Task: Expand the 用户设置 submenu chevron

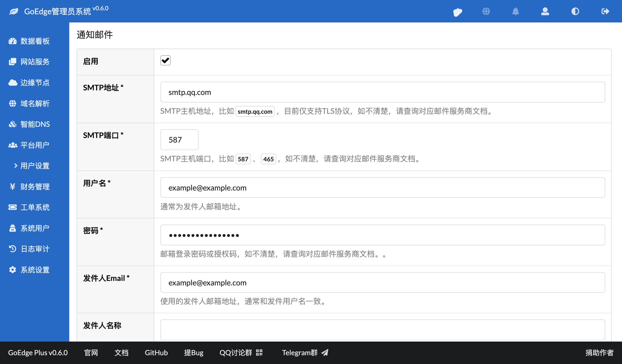Action: 16,166
